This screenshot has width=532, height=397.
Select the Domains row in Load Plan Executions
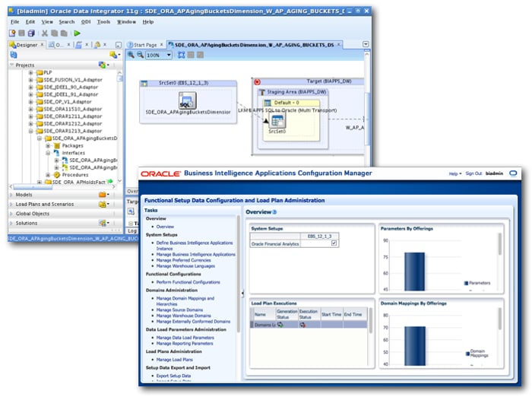click(x=309, y=325)
